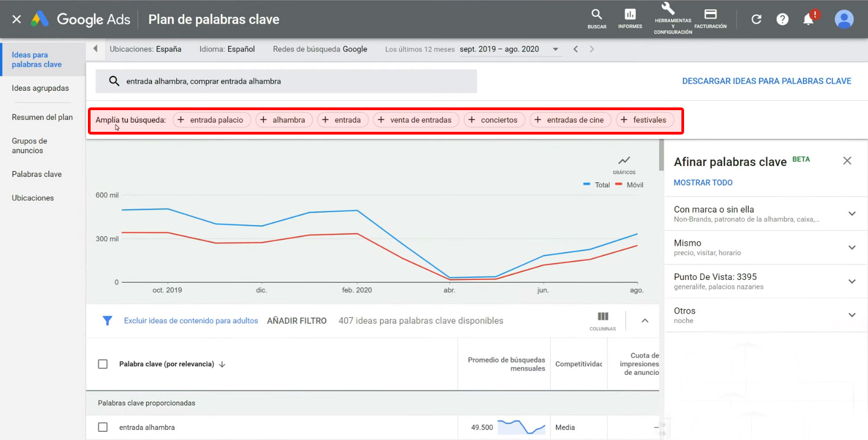Open the Gráficos chart options
Image resolution: width=868 pixels, height=440 pixels.
click(x=624, y=165)
